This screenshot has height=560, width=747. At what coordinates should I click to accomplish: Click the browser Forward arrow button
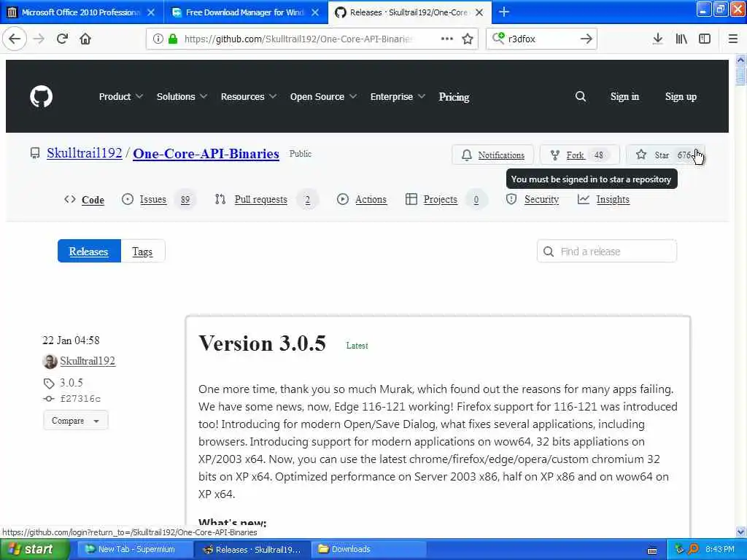(x=39, y=39)
